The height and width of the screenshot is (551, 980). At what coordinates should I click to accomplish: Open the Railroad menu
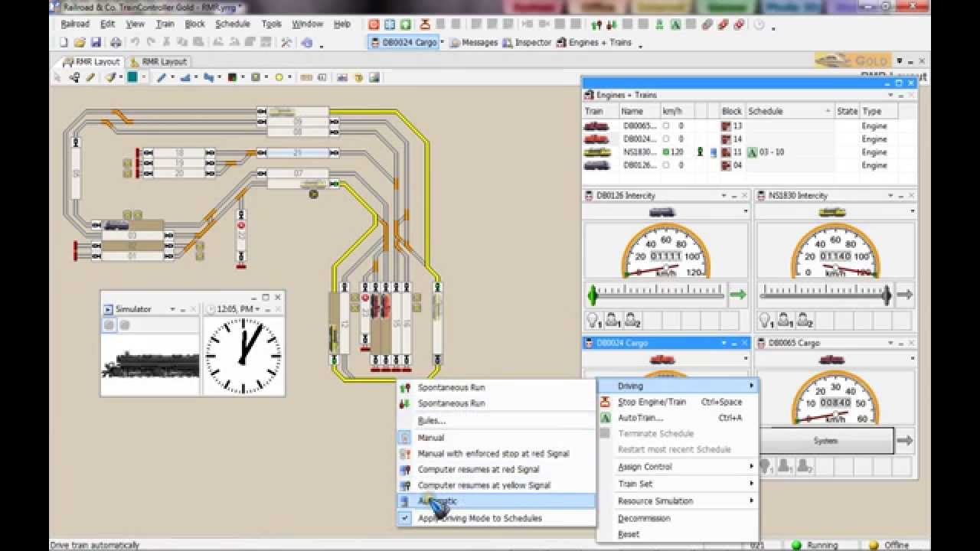pos(75,24)
